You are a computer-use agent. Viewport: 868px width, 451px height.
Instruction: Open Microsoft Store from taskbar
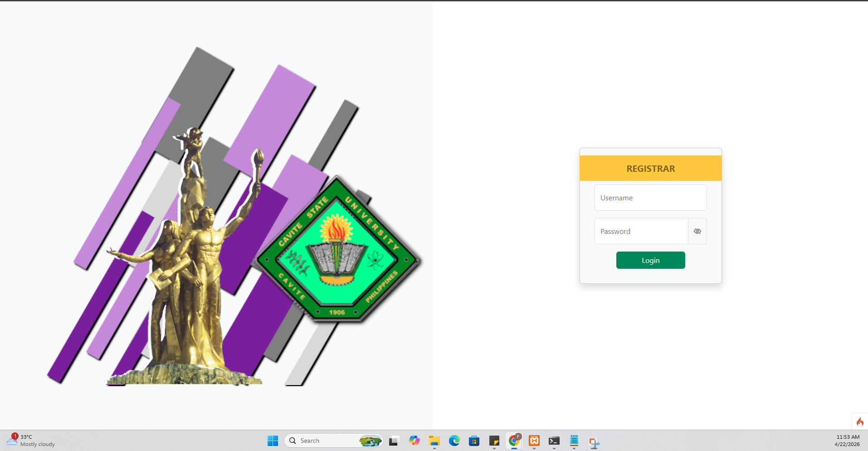[x=474, y=441]
